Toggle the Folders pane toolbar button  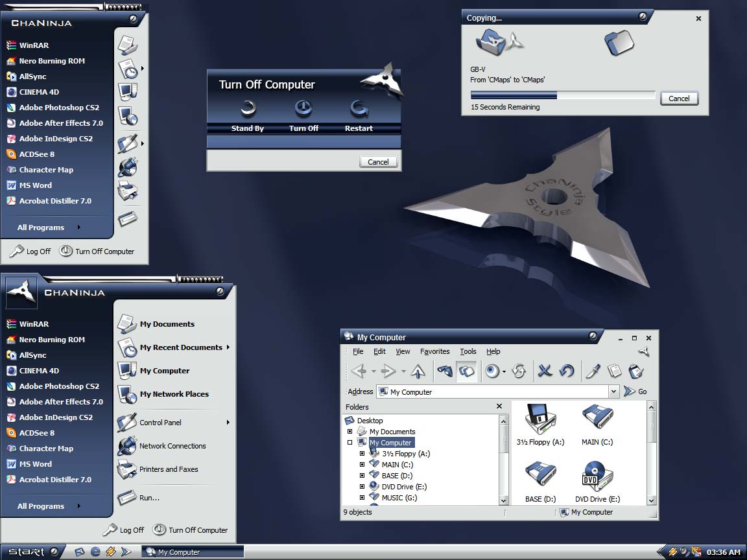(466, 371)
